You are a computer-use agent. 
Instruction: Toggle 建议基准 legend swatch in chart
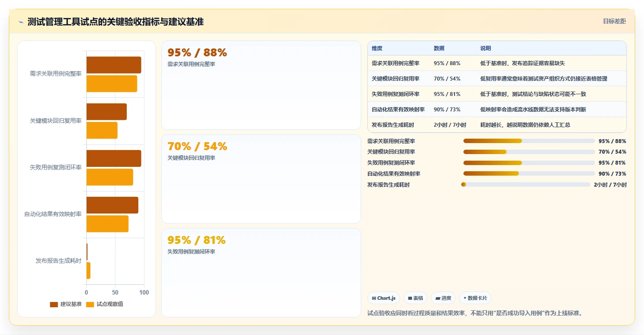[54, 304]
